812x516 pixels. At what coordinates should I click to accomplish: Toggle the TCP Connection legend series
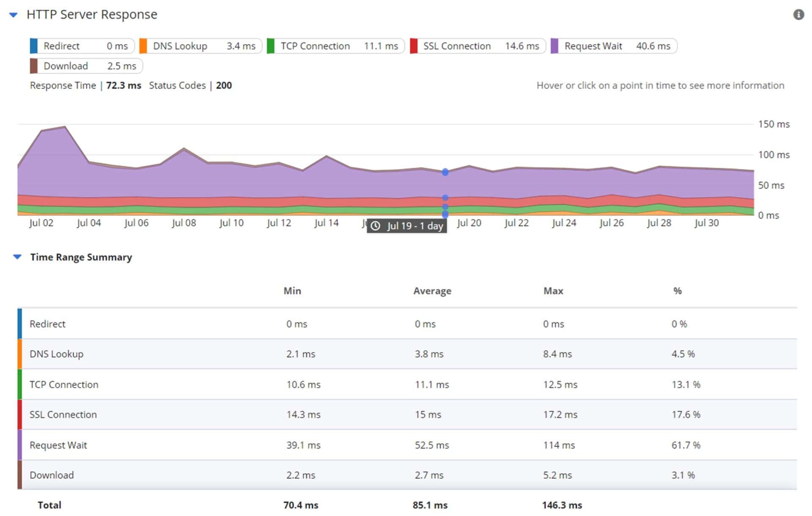coord(335,46)
